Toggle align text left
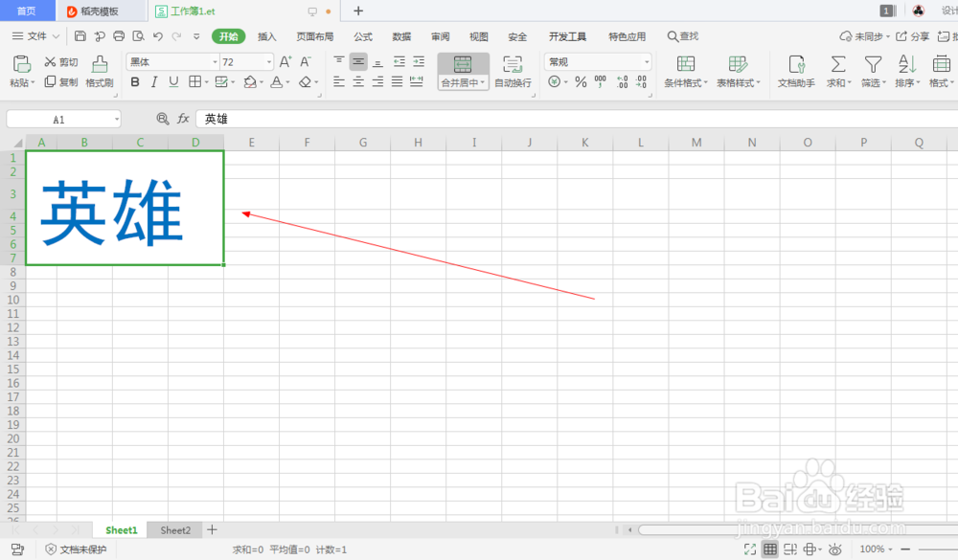The height and width of the screenshot is (560, 958). (338, 81)
